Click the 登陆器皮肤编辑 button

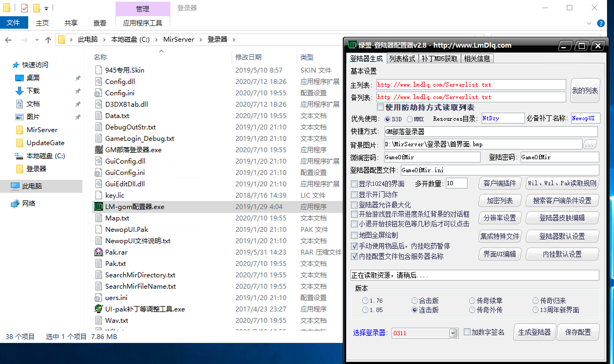pos(562,218)
